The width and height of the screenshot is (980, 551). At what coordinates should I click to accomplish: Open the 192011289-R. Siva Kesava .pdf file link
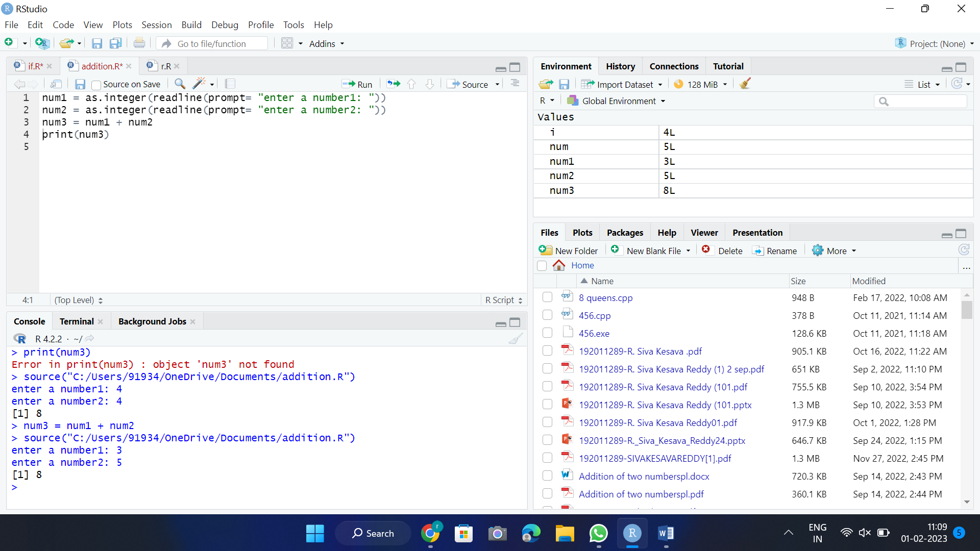[x=640, y=351]
